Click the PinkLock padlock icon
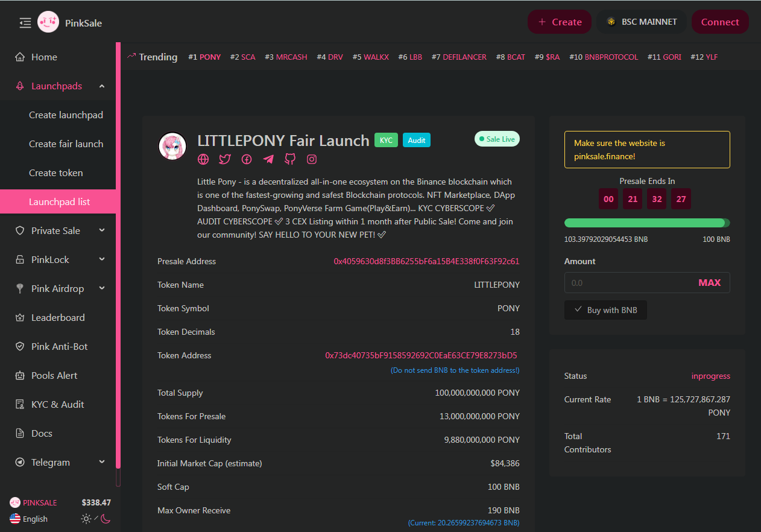The width and height of the screenshot is (761, 532). point(20,260)
